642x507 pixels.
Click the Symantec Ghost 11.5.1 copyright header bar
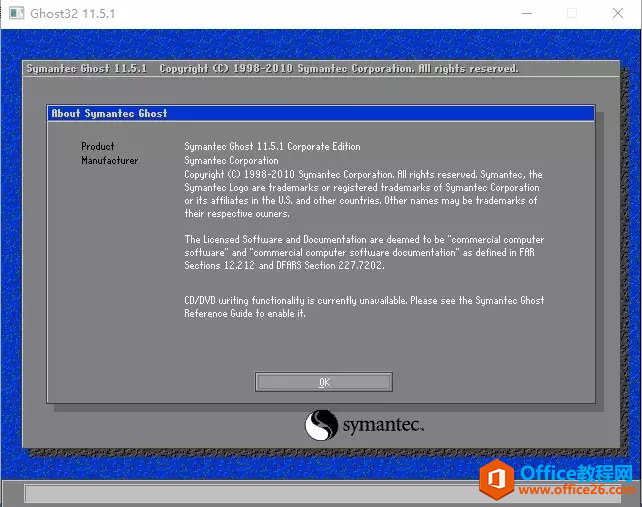[321, 68]
